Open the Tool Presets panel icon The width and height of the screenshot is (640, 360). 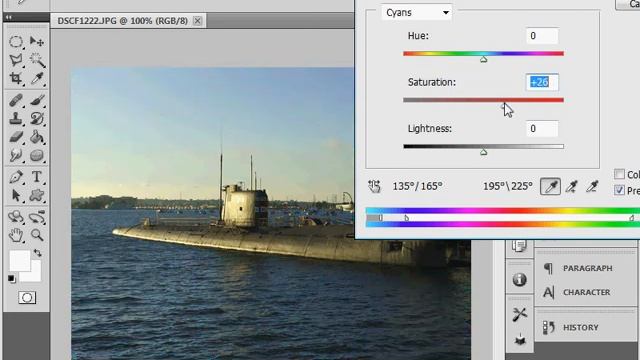click(519, 315)
